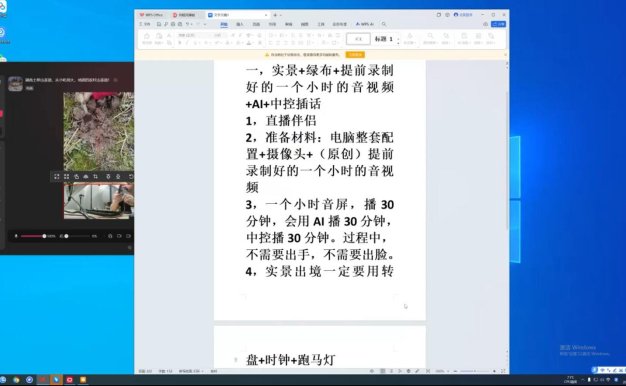Click the rotate icon in preview toolbar

[x=77, y=176]
